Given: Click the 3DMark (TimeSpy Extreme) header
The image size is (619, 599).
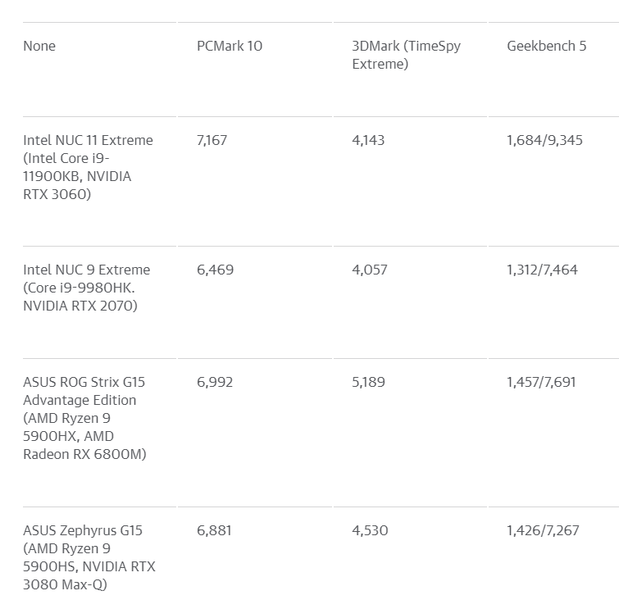Looking at the screenshot, I should pyautogui.click(x=406, y=55).
